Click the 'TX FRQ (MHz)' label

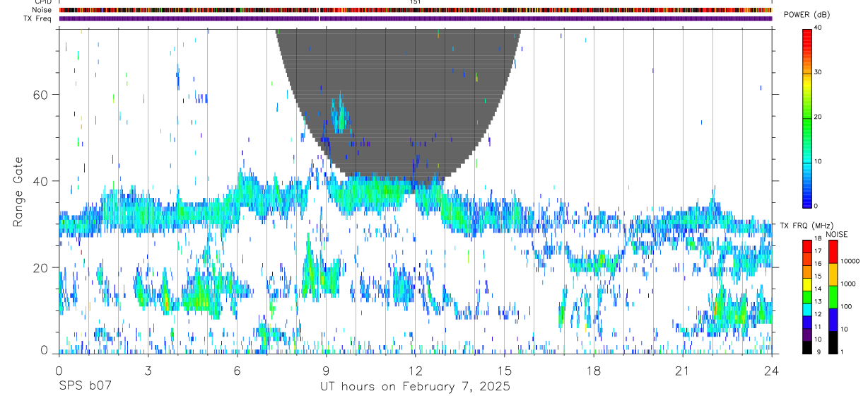807,225
